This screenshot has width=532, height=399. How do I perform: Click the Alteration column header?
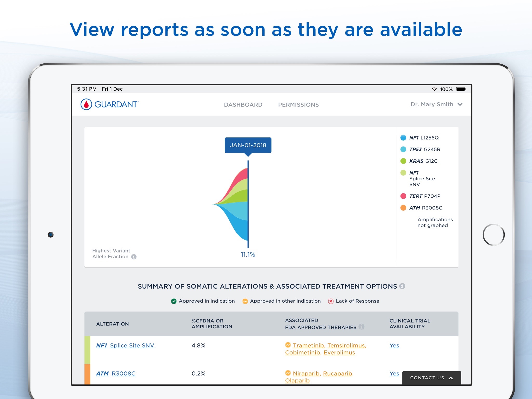[x=112, y=324]
